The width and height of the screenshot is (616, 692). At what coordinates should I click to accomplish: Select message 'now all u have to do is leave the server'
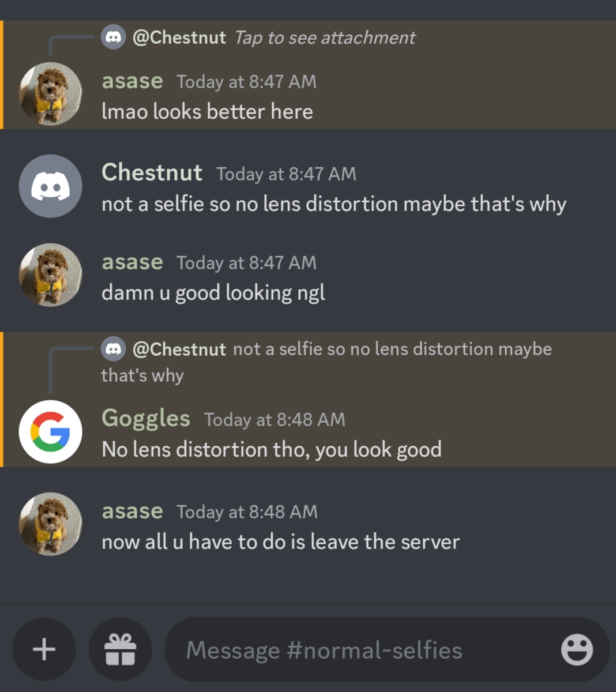click(280, 541)
